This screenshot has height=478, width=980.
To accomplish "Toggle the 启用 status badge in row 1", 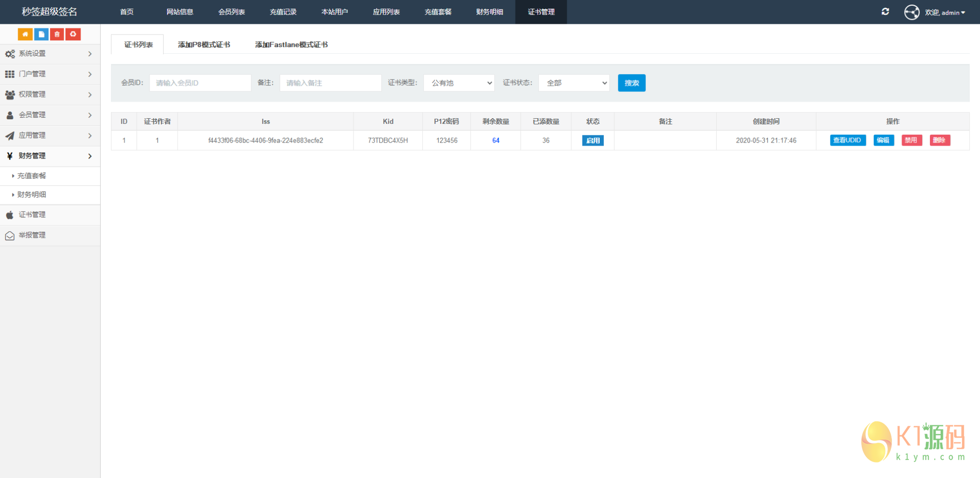I will click(592, 140).
